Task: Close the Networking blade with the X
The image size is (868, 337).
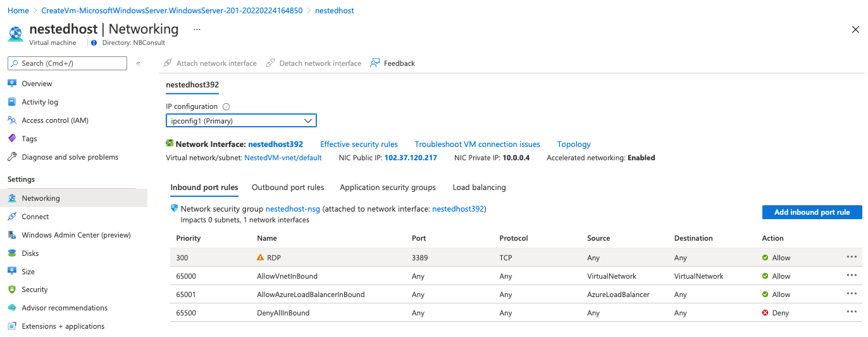Action: click(855, 29)
